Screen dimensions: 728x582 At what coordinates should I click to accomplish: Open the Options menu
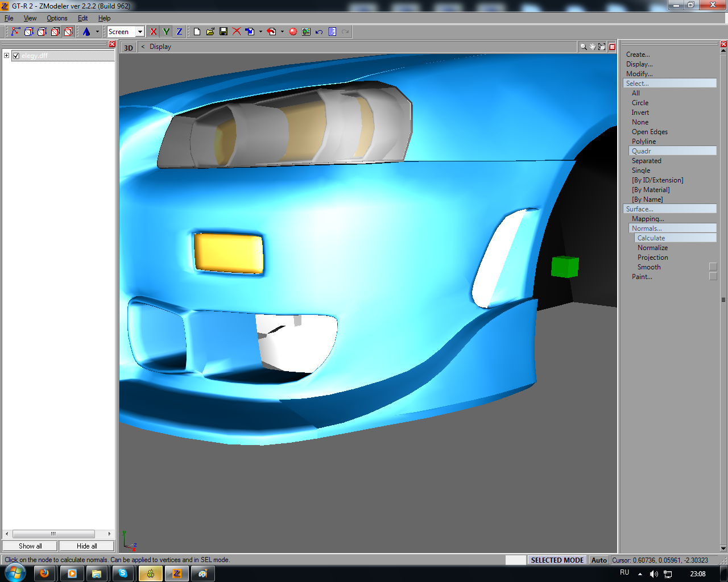(57, 18)
